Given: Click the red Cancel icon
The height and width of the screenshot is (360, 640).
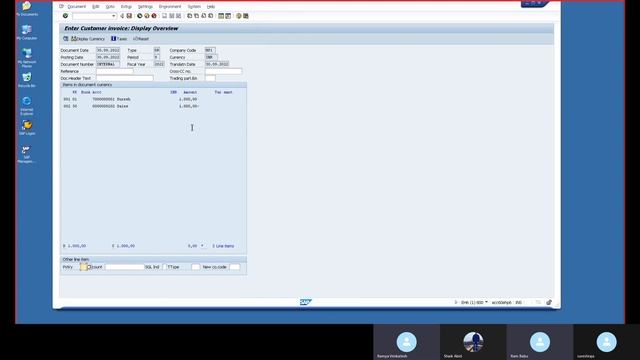Looking at the screenshot, I should pyautogui.click(x=154, y=16).
